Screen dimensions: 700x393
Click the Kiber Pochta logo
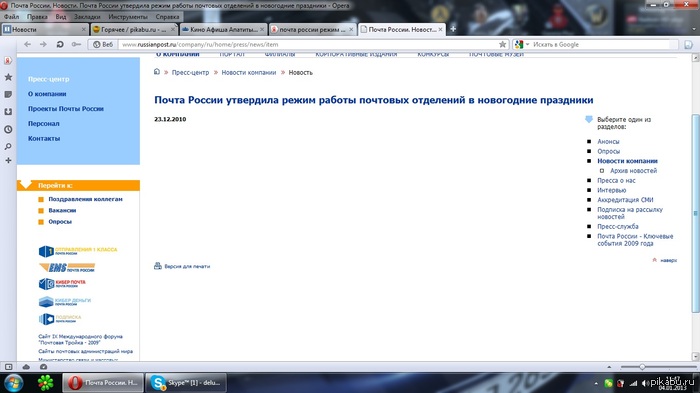62,284
